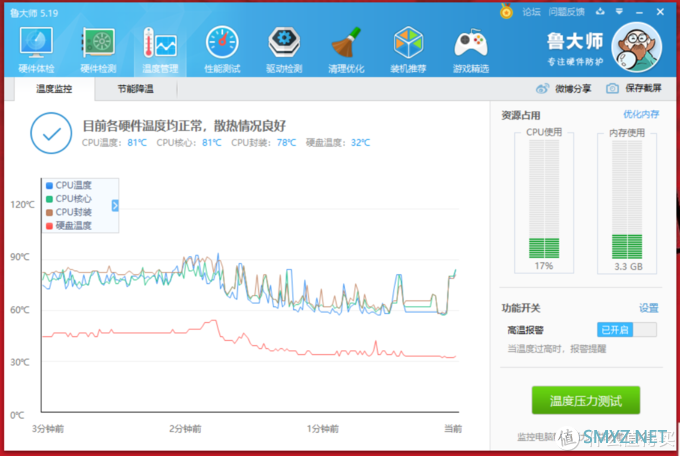This screenshot has height=456, width=680.
Task: Click the 鲁大师 5.19 title text
Action: coord(34,13)
